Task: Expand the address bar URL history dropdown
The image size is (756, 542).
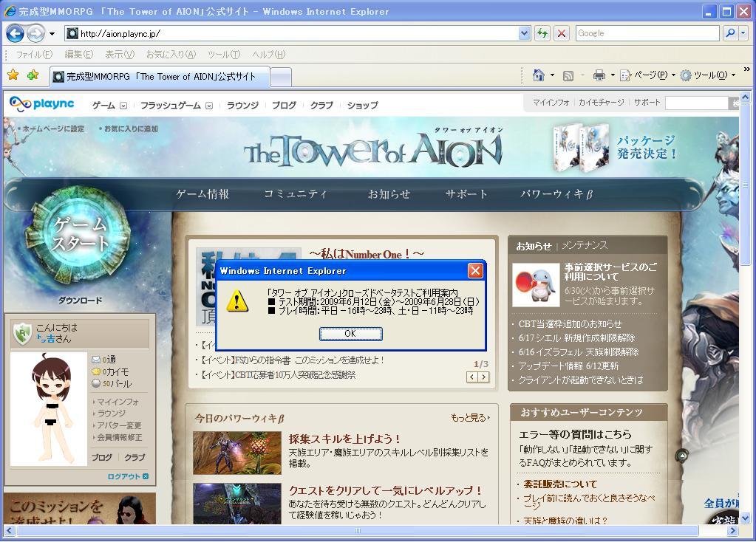Action: tap(525, 33)
